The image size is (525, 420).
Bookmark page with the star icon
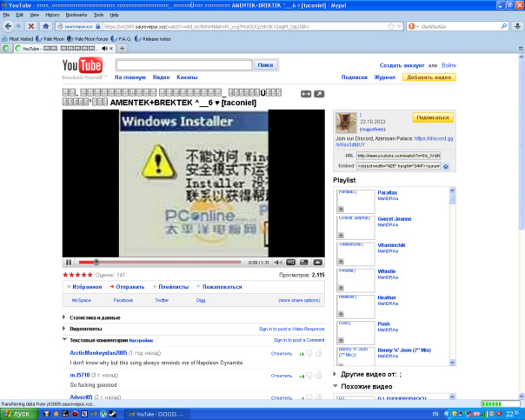click(x=391, y=26)
